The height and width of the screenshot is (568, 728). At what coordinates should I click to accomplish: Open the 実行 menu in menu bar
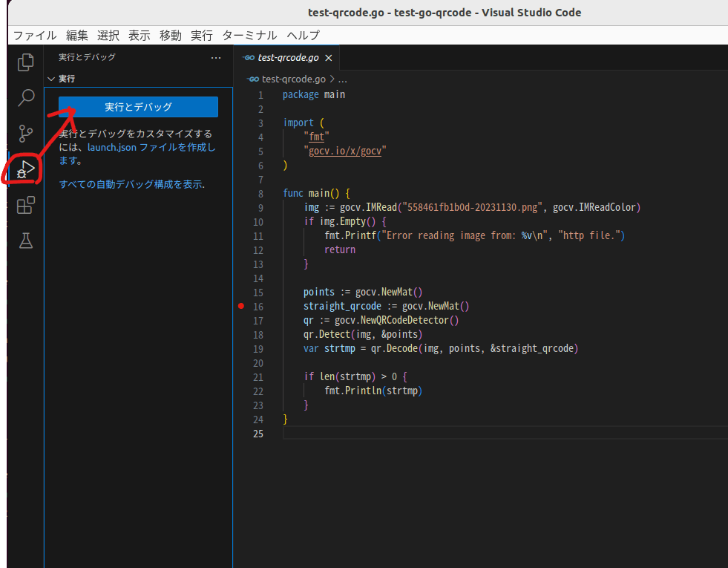point(202,36)
